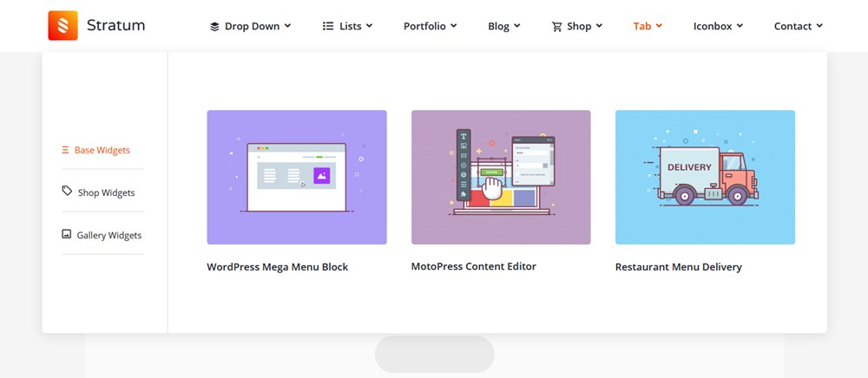Click the bars icon beside Base Widgets
The height and width of the screenshot is (378, 868).
tap(65, 150)
